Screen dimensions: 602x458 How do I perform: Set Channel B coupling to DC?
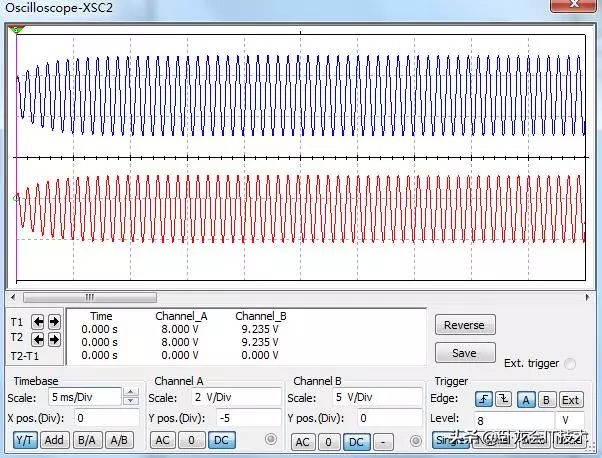[x=356, y=442]
